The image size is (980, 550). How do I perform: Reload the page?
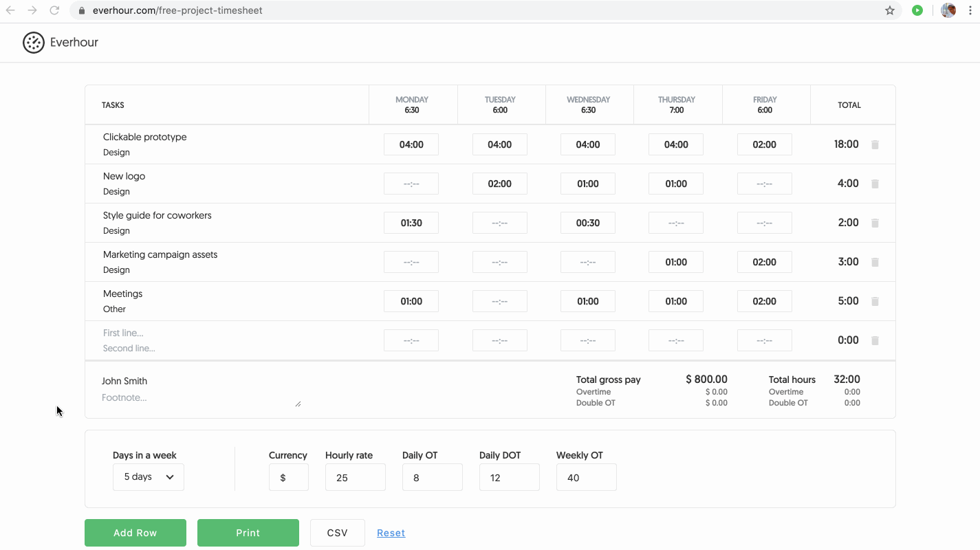click(54, 10)
